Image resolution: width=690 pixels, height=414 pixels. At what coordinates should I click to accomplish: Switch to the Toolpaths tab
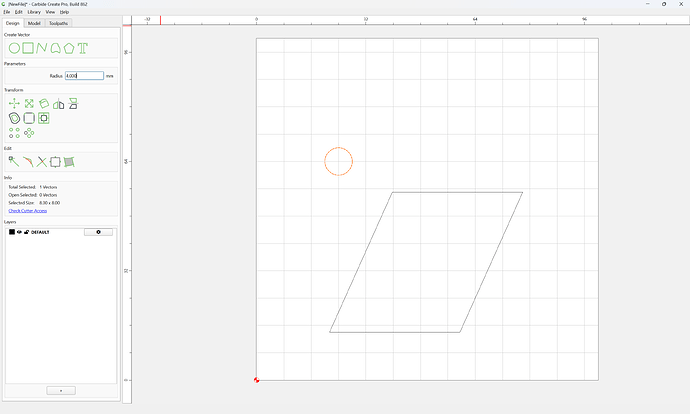click(58, 23)
